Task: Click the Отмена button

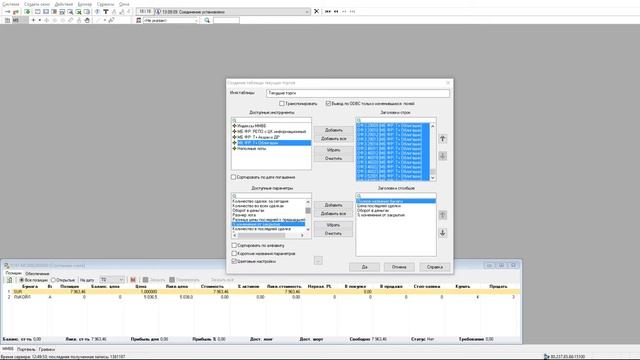Action: click(399, 267)
